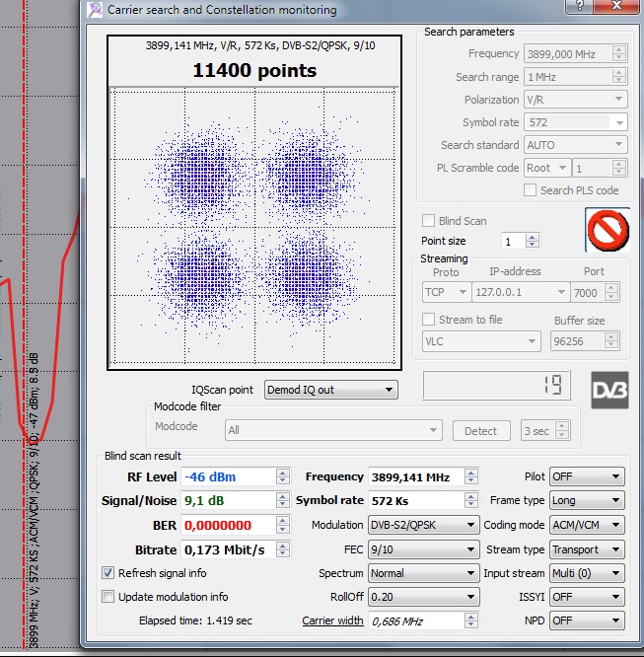Click the Detect button
Viewport: 644px width, 657px height.
click(x=481, y=431)
